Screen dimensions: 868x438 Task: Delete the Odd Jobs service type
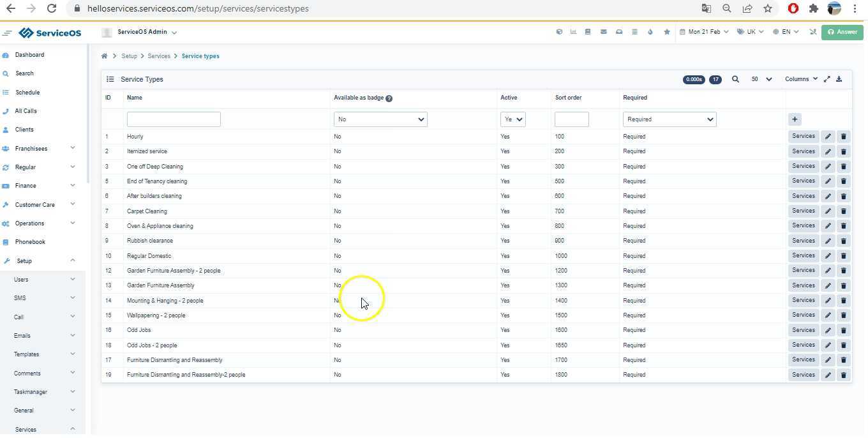pyautogui.click(x=843, y=331)
